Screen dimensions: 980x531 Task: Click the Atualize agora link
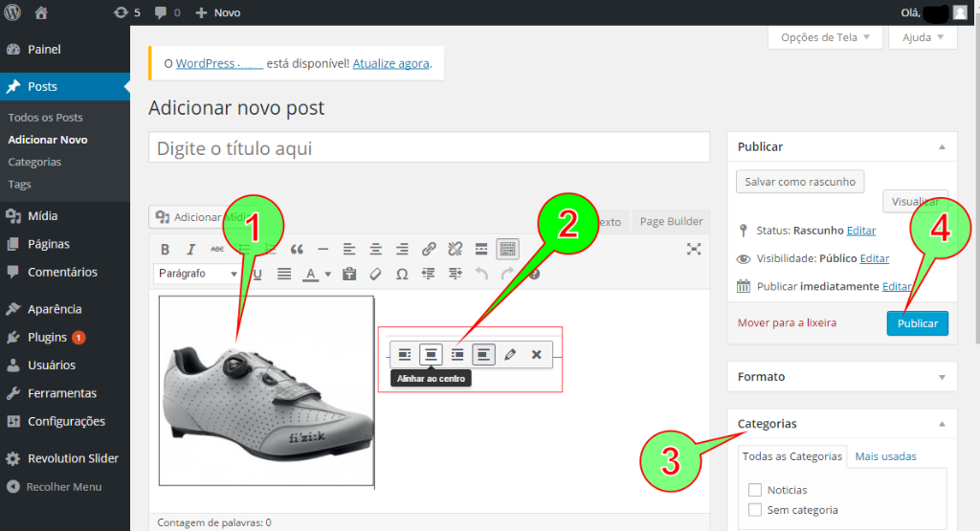pos(390,64)
